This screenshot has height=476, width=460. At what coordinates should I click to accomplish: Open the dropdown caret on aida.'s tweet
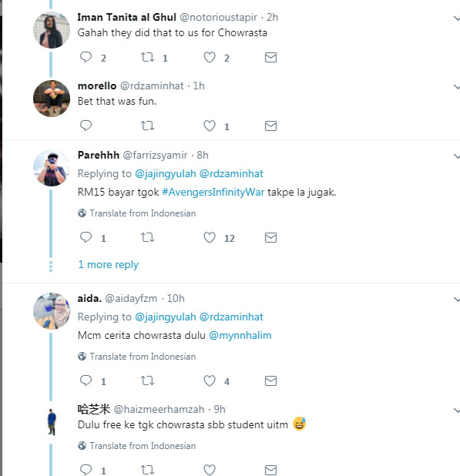pos(456,300)
